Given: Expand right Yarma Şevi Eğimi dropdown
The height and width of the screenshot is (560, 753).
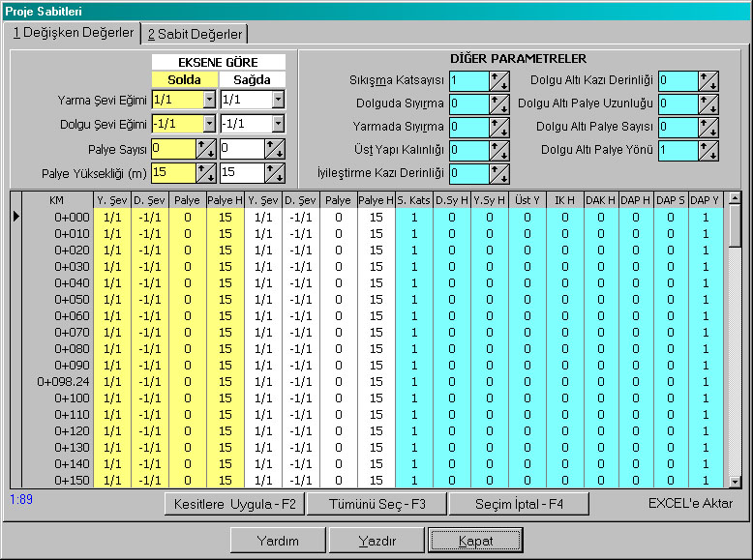Looking at the screenshot, I should pos(278,100).
